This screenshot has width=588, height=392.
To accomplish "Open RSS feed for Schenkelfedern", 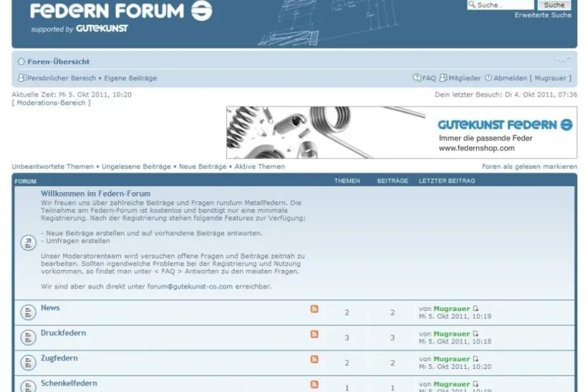I will pyautogui.click(x=314, y=384).
